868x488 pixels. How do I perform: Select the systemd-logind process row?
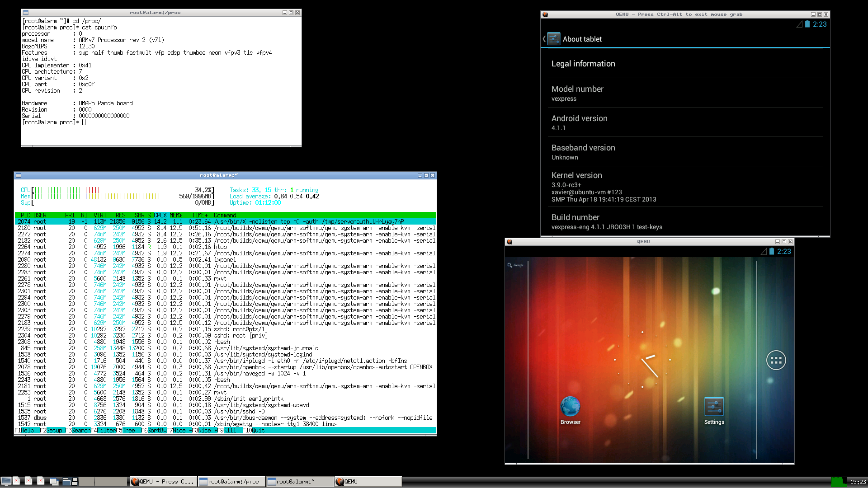(225, 355)
